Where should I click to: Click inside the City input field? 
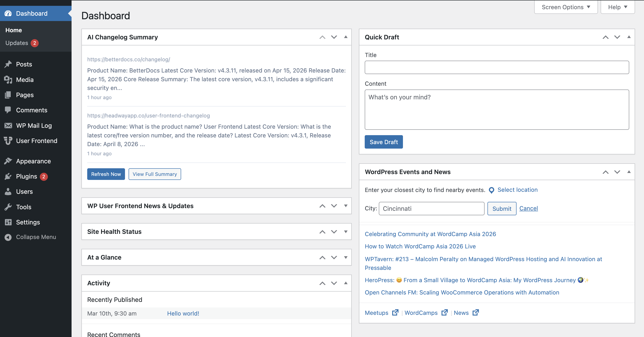point(431,208)
